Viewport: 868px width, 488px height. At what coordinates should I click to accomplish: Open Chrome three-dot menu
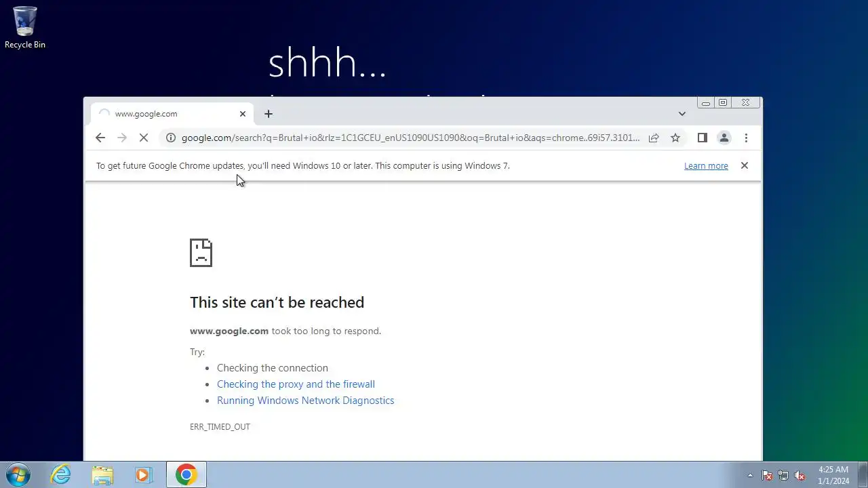point(746,138)
